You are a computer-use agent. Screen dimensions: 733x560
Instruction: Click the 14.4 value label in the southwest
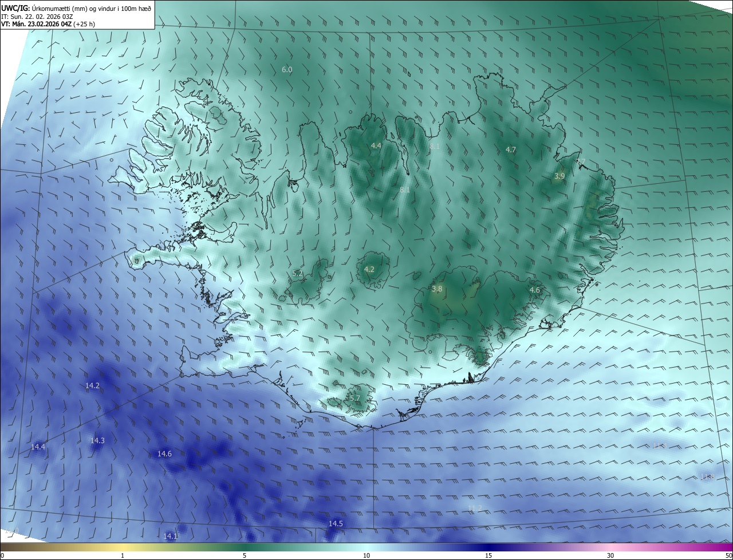[x=38, y=447]
